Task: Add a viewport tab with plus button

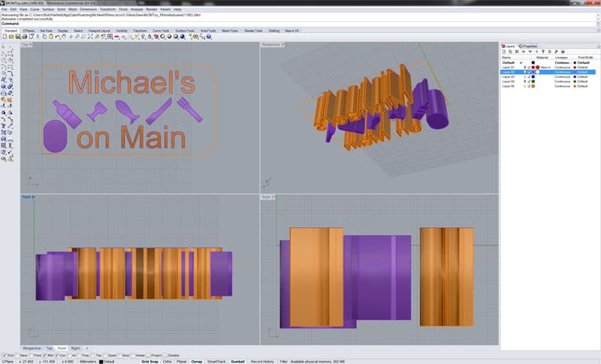Action: coord(86,348)
